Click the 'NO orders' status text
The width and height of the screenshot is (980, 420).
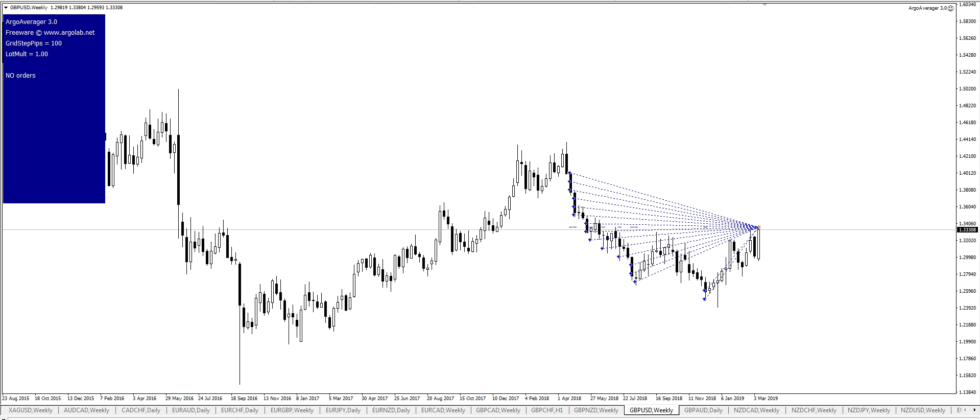pyautogui.click(x=20, y=76)
